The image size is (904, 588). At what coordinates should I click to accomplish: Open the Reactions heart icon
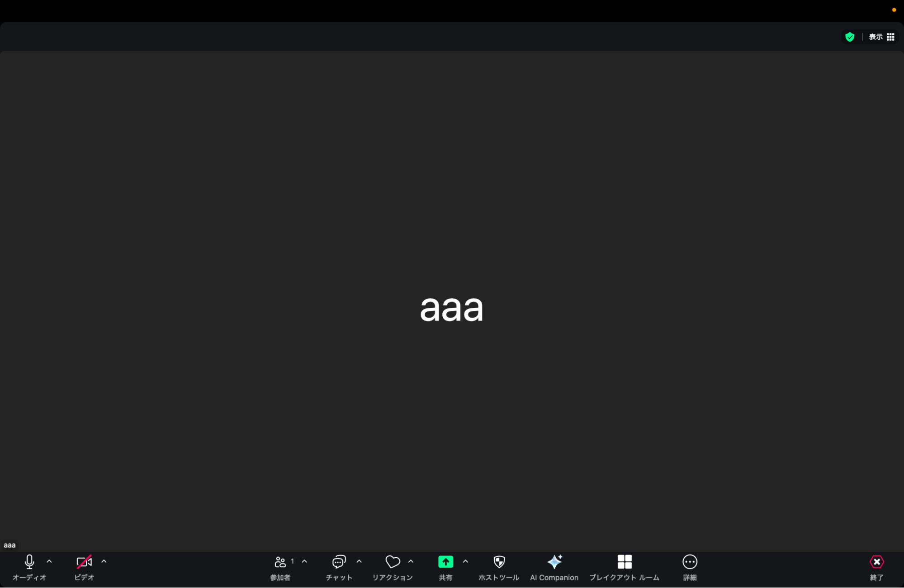point(393,562)
